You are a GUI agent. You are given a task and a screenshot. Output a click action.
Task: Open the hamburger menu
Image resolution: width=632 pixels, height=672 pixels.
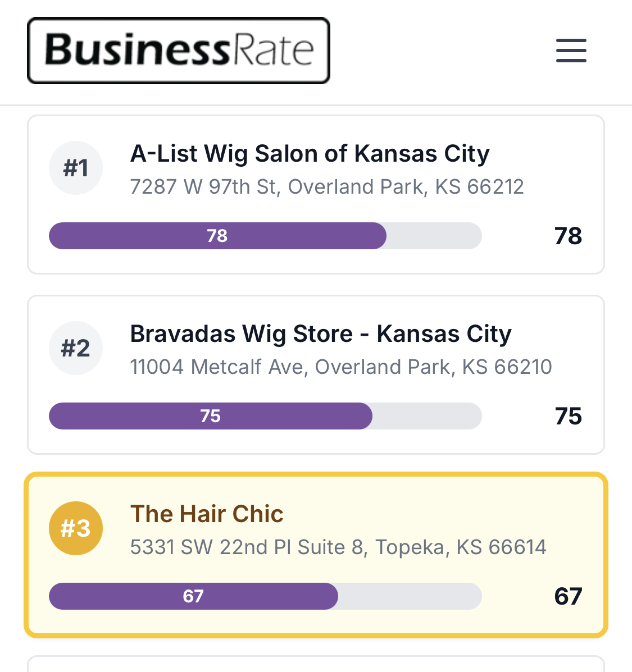pos(571,51)
